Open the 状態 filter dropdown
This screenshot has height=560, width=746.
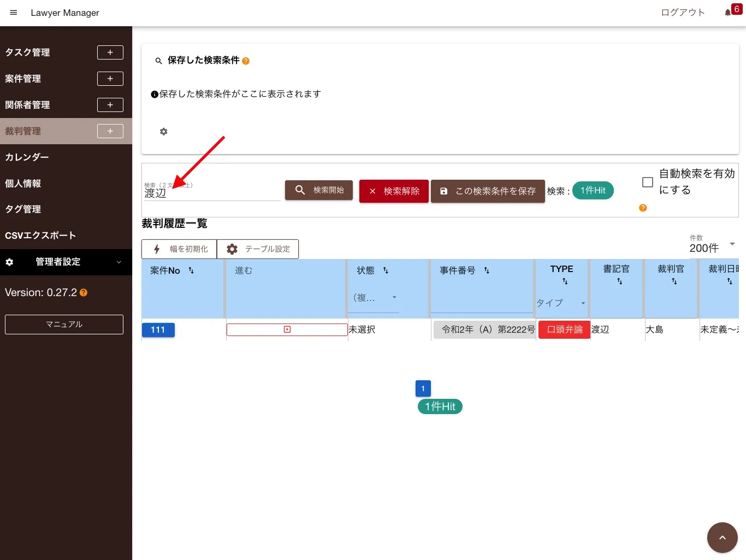tap(375, 298)
